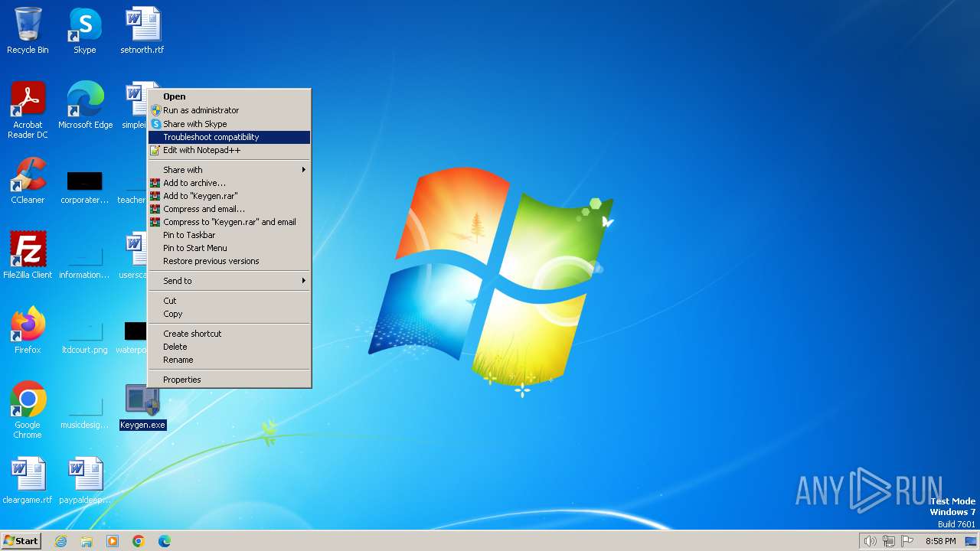Select the ltdcourt.png file icon
The width and height of the screenshot is (980, 551).
tap(85, 337)
